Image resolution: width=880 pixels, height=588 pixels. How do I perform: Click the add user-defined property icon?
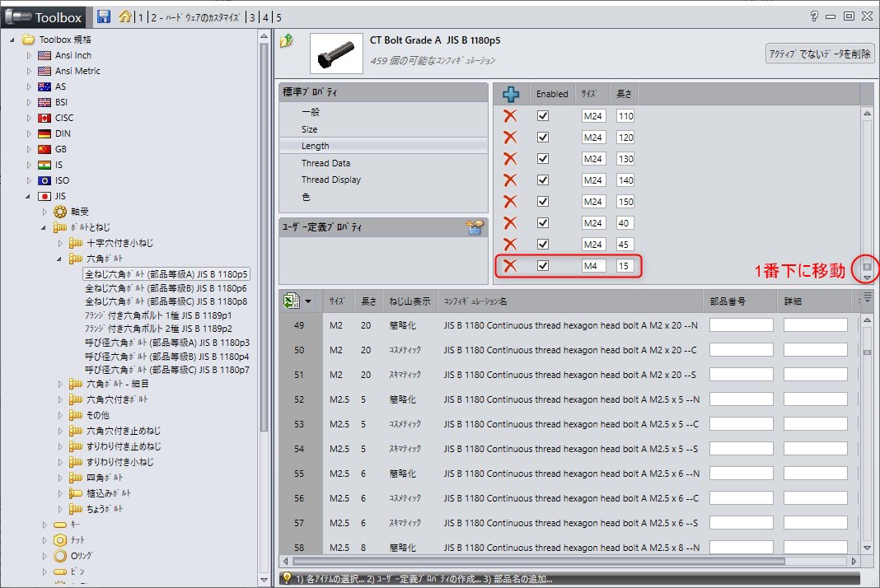pyautogui.click(x=474, y=227)
